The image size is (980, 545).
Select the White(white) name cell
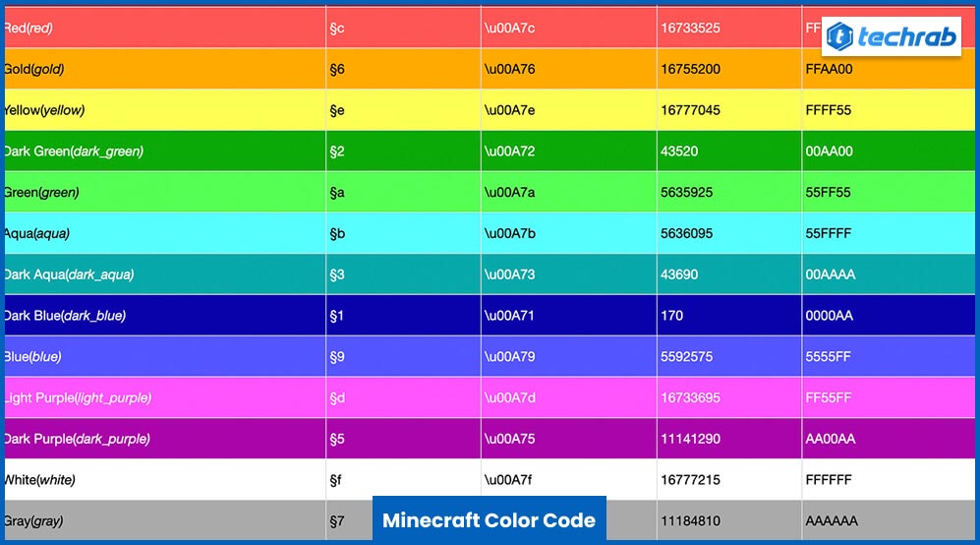point(165,480)
